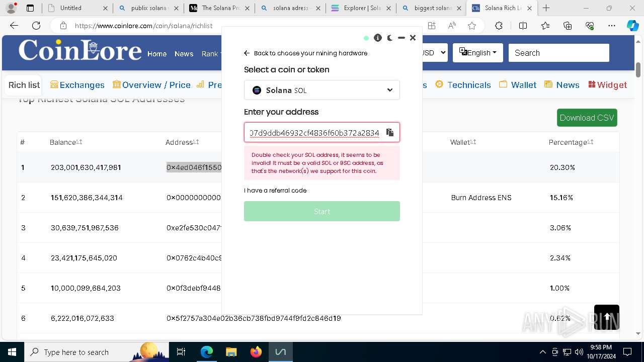644x362 pixels.
Task: Switch to the publix solana tab
Action: 148,8
